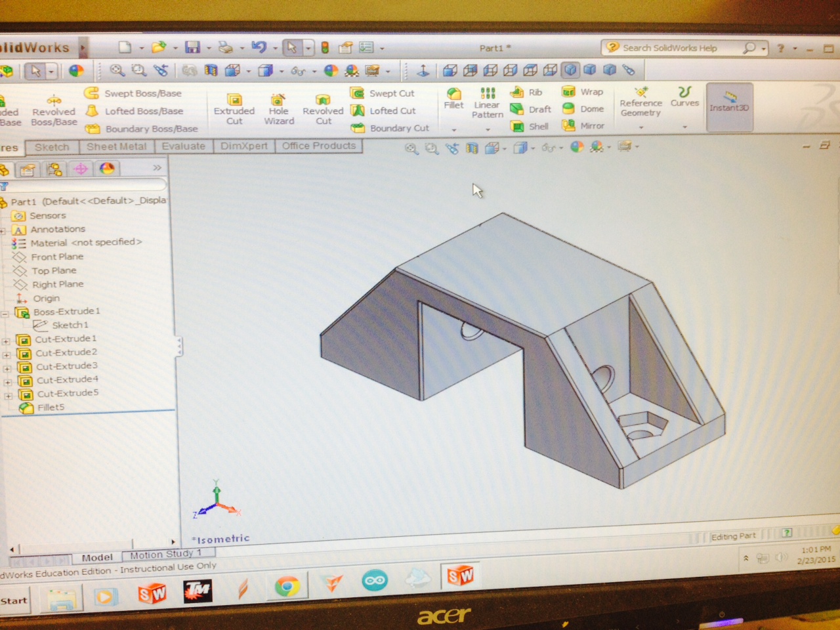
Task: Click the Fillet tool icon
Action: pos(453,98)
